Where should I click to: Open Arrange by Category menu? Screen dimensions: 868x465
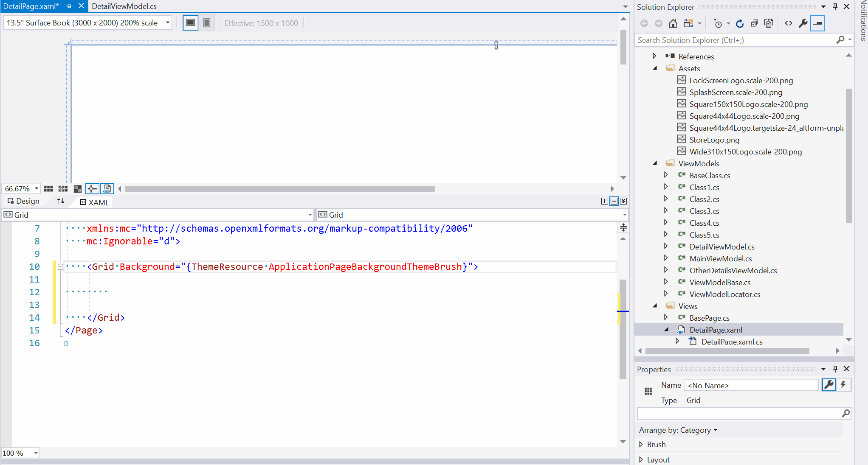coord(678,430)
